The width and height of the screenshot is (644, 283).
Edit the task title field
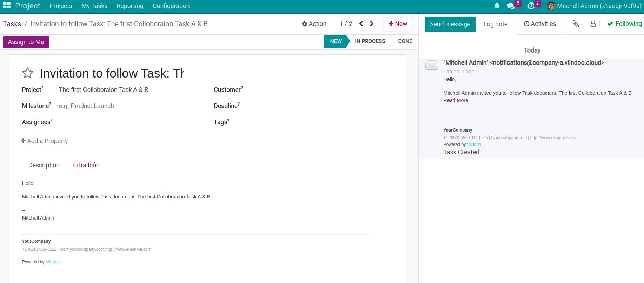[112, 73]
